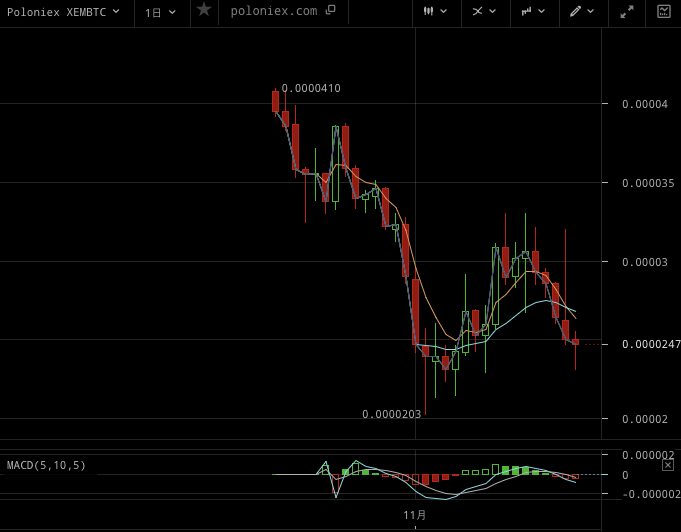Click the chart snapshot icon at top right

click(x=664, y=11)
